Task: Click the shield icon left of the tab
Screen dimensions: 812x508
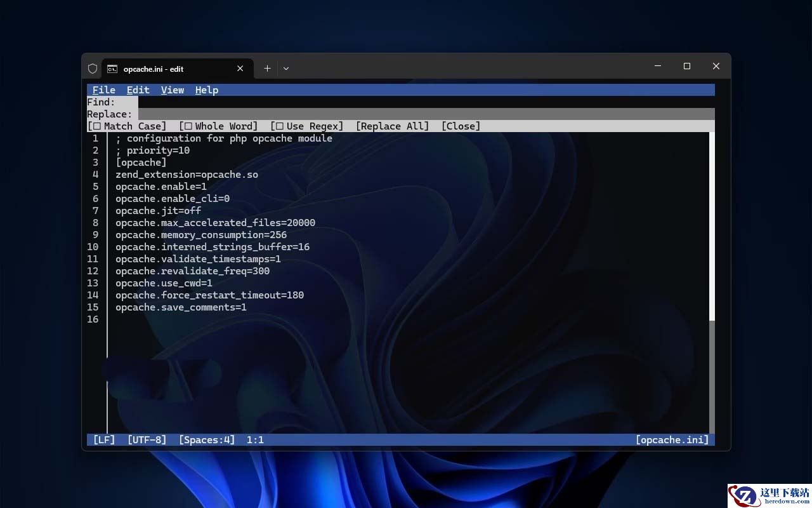Action: [93, 69]
